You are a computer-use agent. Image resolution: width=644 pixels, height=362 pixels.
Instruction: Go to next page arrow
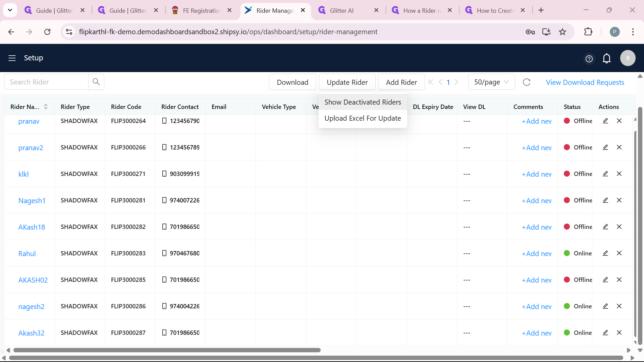click(x=457, y=82)
